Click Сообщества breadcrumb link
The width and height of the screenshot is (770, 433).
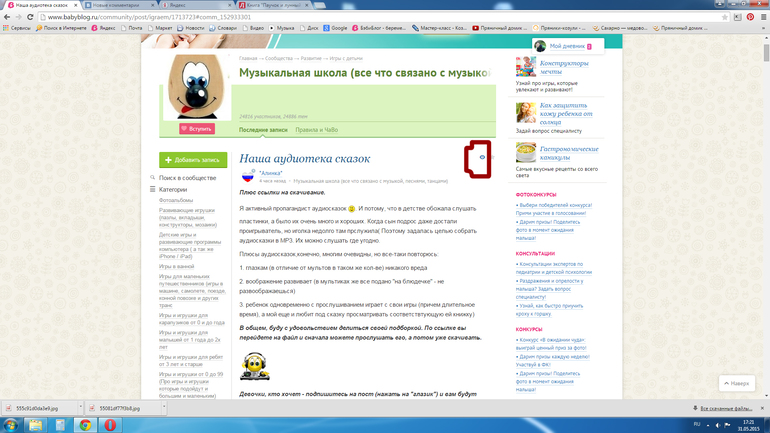(x=278, y=58)
